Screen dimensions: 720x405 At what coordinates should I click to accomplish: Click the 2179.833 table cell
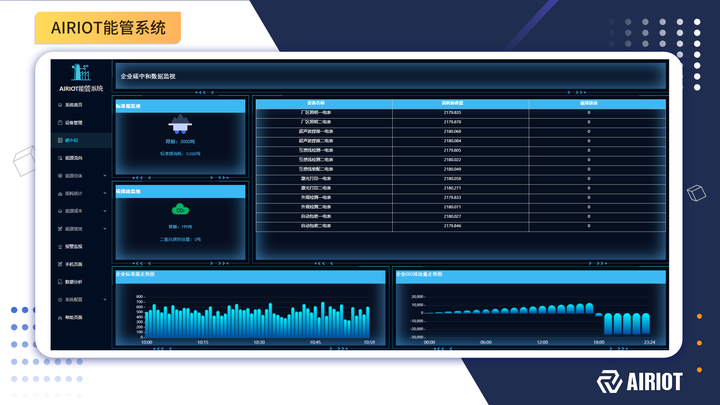(x=452, y=197)
